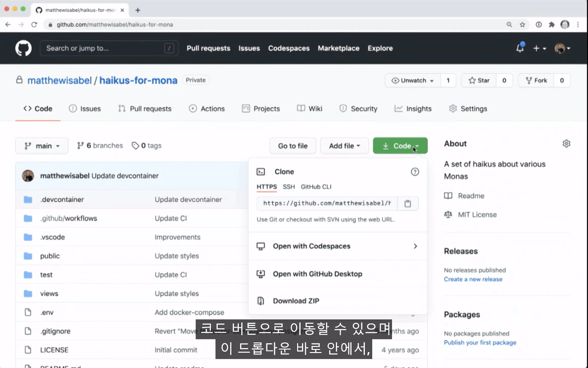
Task: Expand the Unwatch dropdown
Action: [x=413, y=80]
